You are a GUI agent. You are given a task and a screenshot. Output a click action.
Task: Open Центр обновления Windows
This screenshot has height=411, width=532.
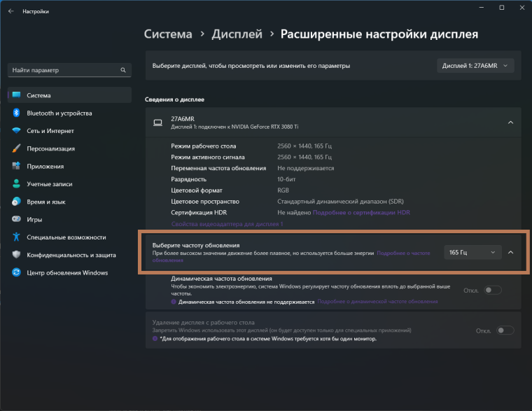pos(69,272)
